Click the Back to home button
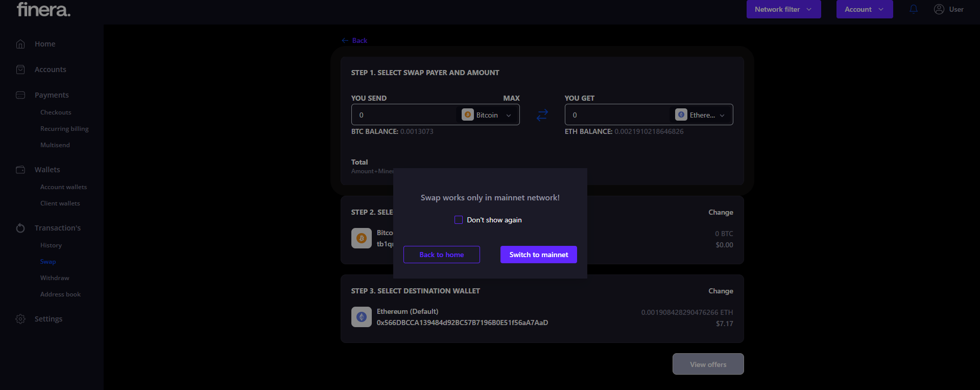980x390 pixels. coord(441,255)
